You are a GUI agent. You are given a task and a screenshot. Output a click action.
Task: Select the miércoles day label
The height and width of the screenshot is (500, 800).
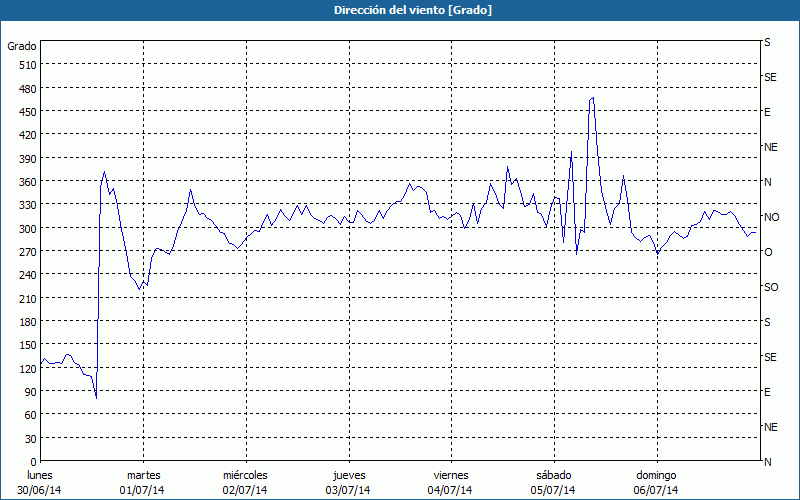coord(245,475)
